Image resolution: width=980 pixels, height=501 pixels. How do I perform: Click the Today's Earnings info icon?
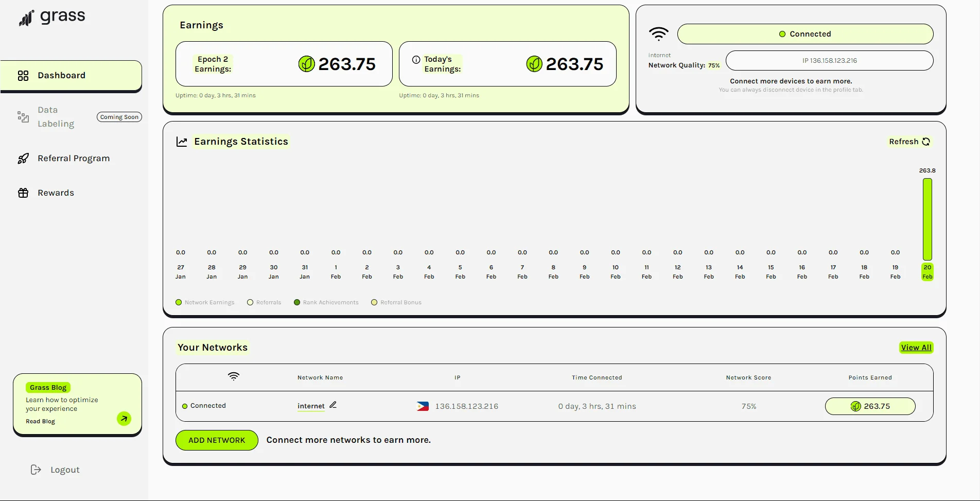[416, 60]
